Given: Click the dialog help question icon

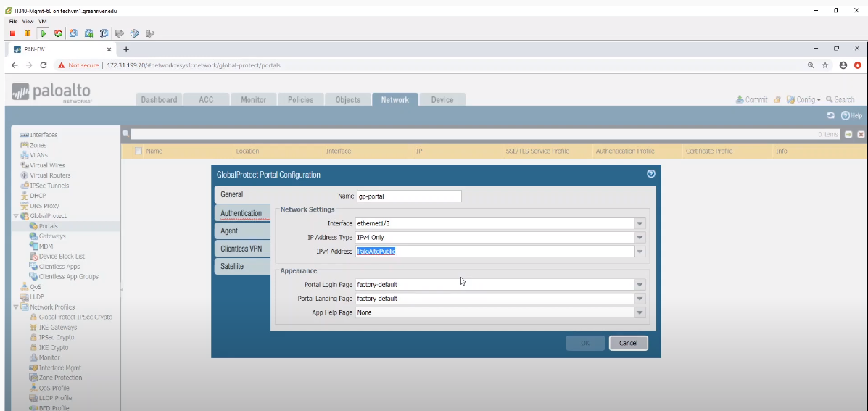Looking at the screenshot, I should click(651, 174).
